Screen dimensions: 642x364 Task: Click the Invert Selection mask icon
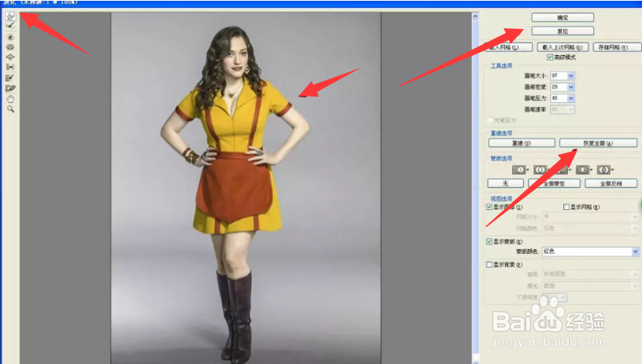pyautogui.click(x=605, y=170)
